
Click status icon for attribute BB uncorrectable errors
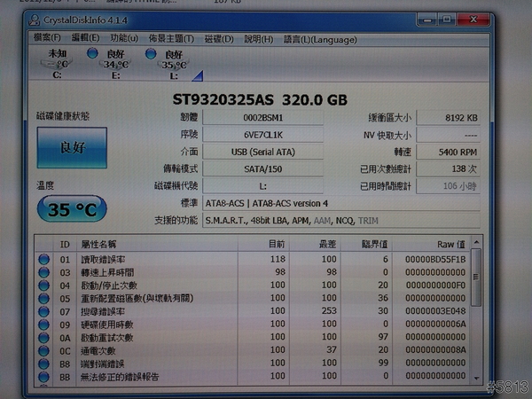(x=44, y=377)
